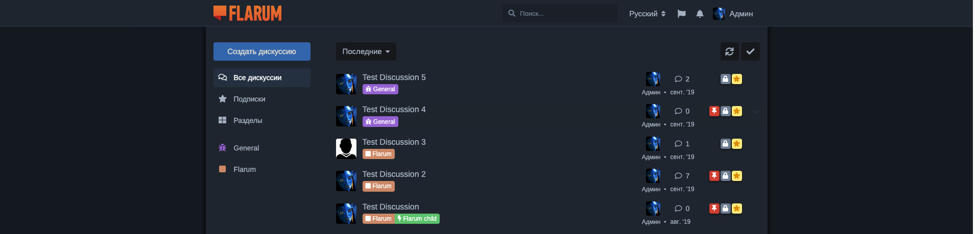Image resolution: width=980 pixels, height=234 pixels.
Task: Open Test Discussion 5 title link
Action: pos(394,77)
